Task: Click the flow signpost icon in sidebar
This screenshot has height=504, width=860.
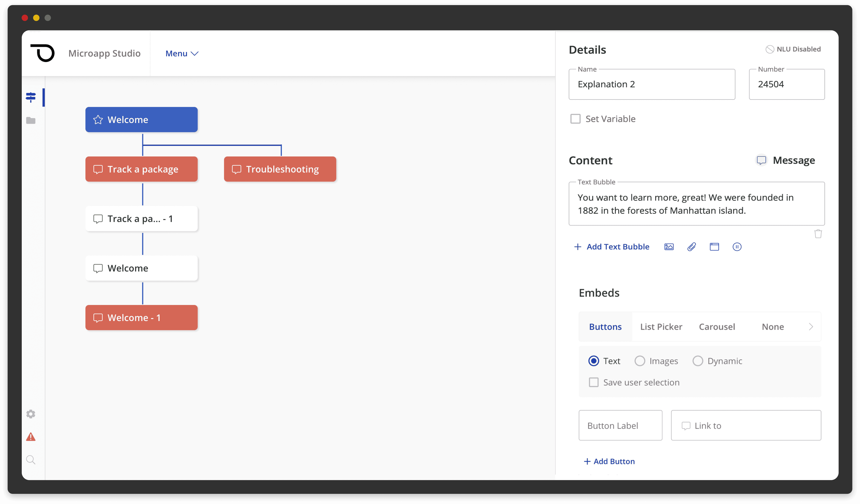Action: pyautogui.click(x=31, y=97)
